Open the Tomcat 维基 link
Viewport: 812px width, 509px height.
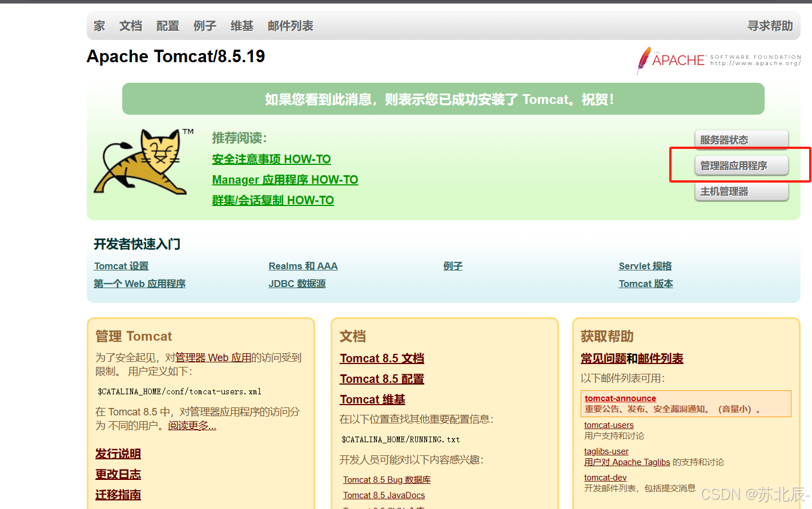tap(372, 399)
